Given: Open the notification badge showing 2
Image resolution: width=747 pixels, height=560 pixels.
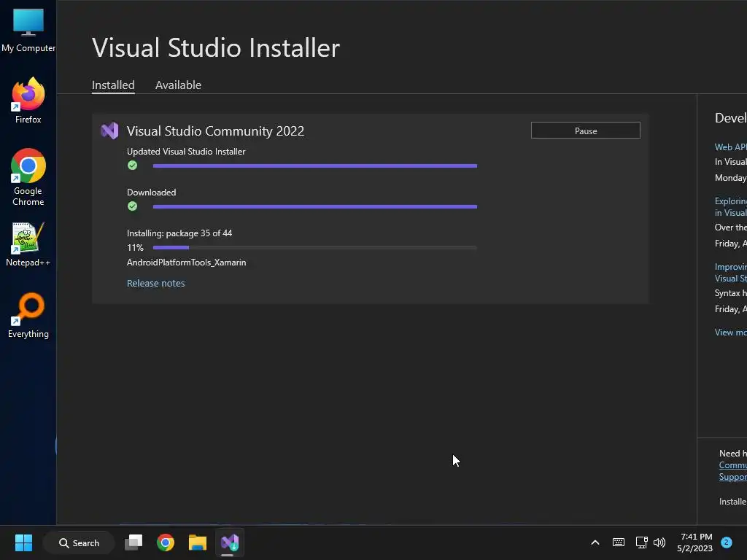Looking at the screenshot, I should 727,542.
